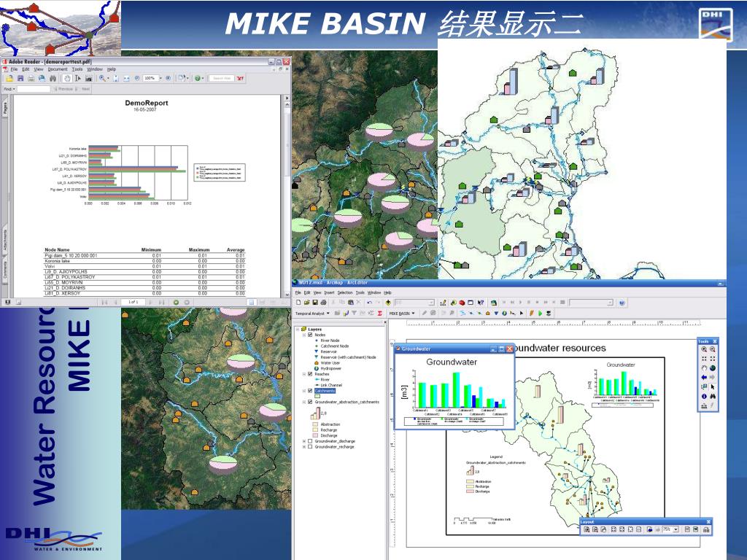The image size is (747, 560).
Task: Click the Open file icon in Adobe Reader
Action: (x=9, y=78)
